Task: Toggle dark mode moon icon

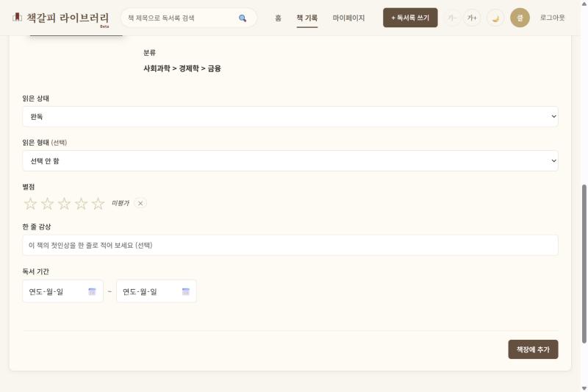Action: [495, 18]
